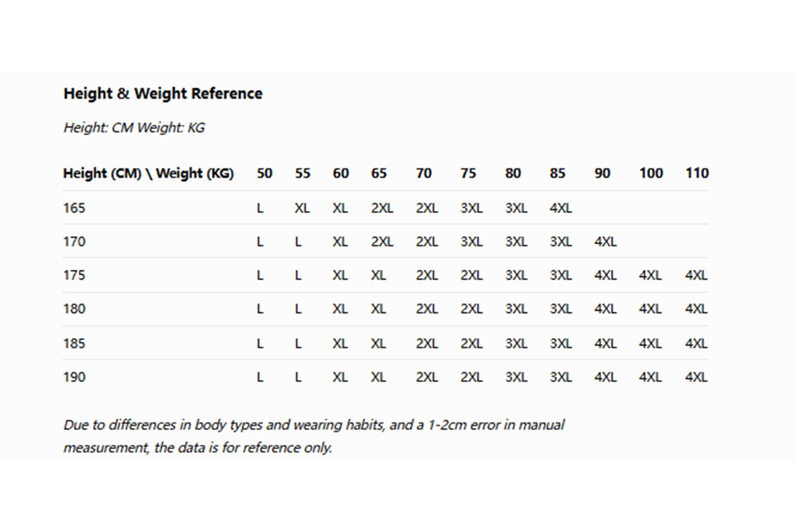The height and width of the screenshot is (532, 795).
Task: Select the 50 weight column header
Action: click(x=264, y=173)
